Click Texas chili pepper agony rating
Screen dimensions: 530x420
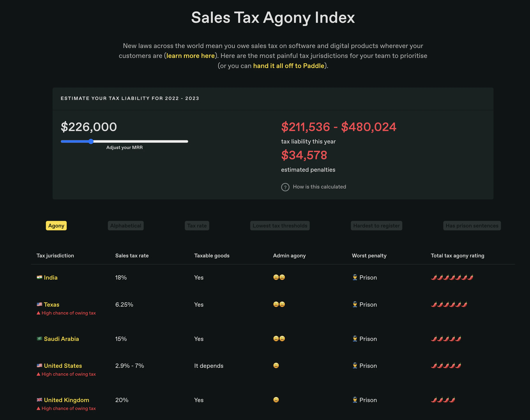click(x=449, y=305)
